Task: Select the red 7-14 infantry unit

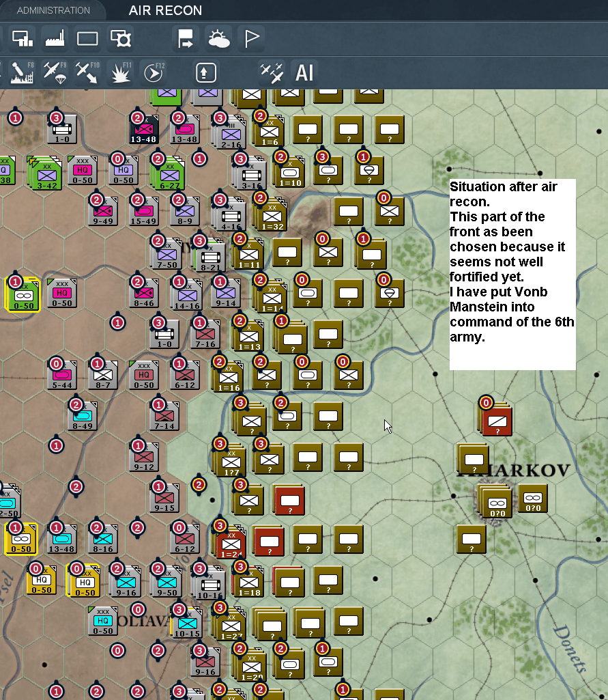Action: (164, 417)
